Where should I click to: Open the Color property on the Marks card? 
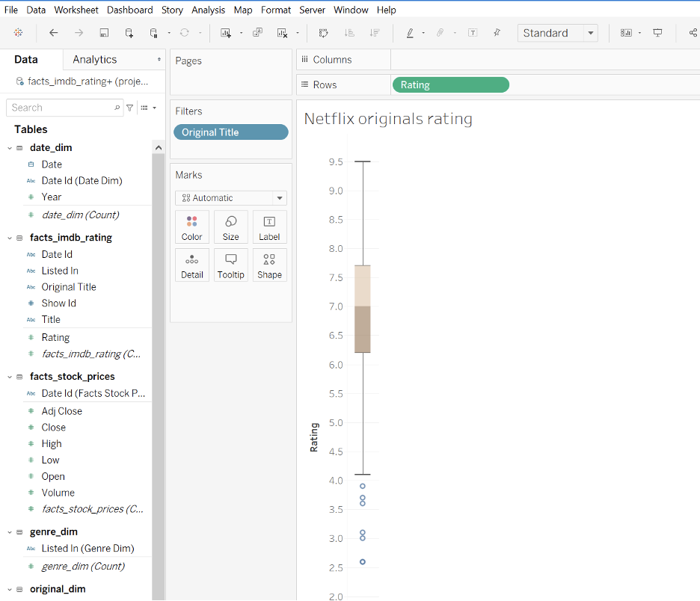(x=192, y=226)
